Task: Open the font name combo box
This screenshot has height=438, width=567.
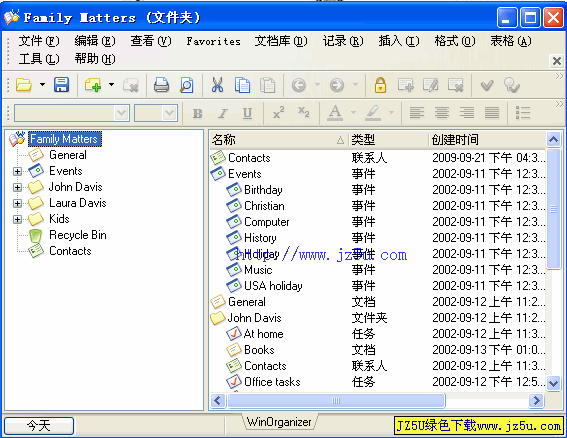Action: point(72,114)
